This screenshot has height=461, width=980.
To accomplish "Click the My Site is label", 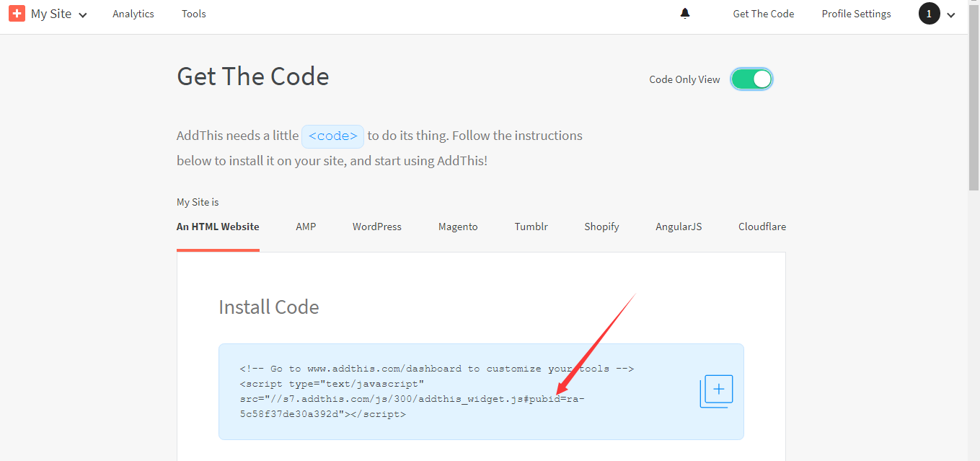I will tap(198, 202).
